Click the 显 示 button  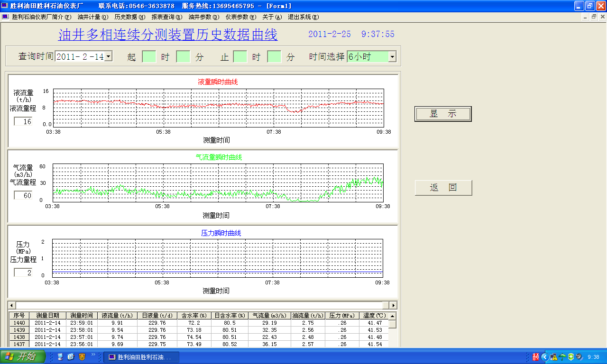coord(443,114)
